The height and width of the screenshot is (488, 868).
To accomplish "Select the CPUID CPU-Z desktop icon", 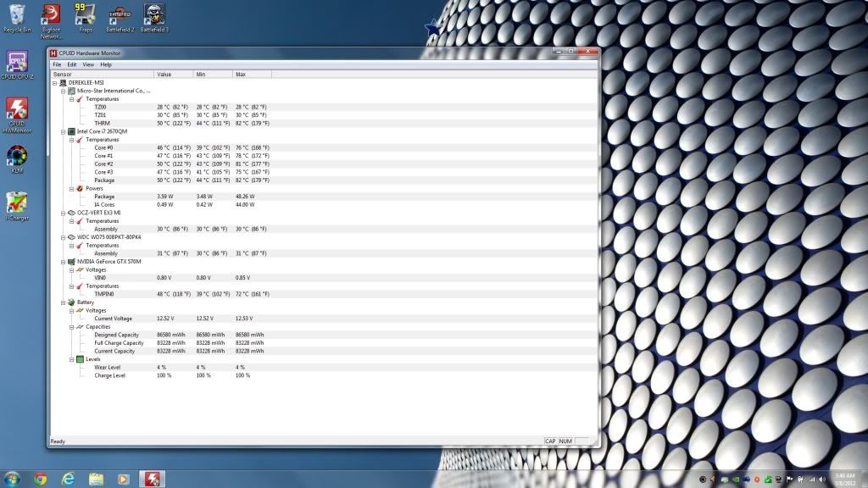I will tap(17, 65).
